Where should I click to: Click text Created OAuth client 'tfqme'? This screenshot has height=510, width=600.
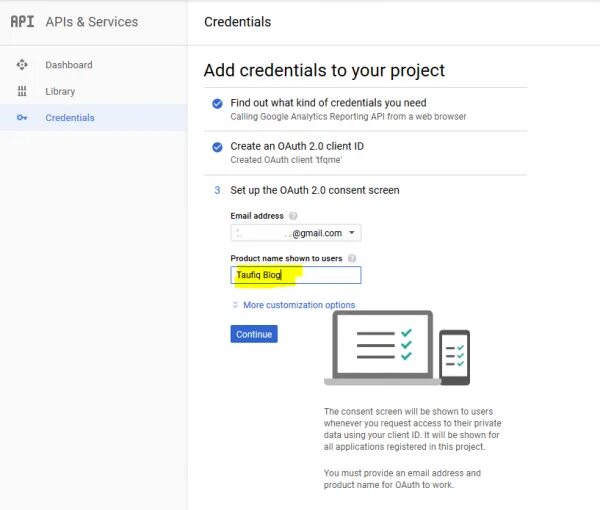[x=286, y=160]
